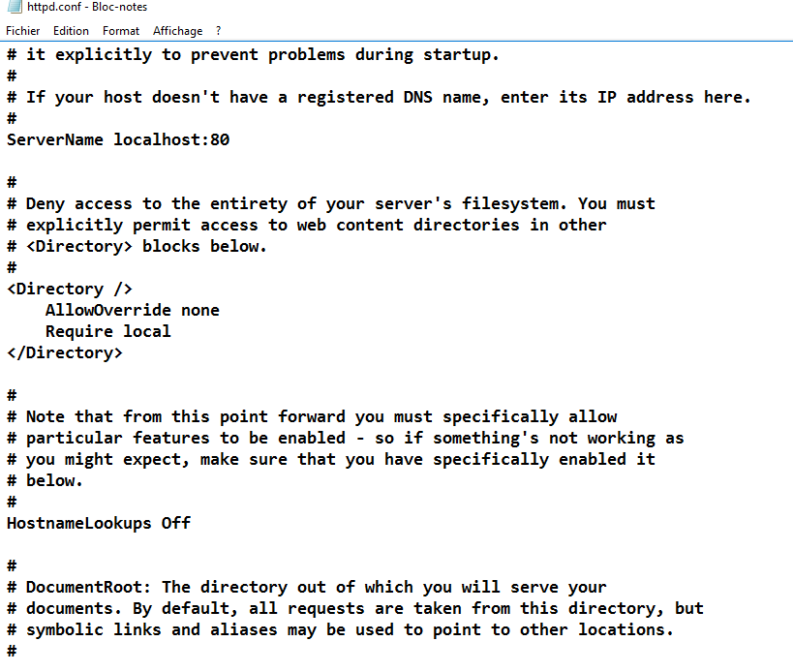Open the Fichier menu
The image size is (793, 672).
coord(22,31)
